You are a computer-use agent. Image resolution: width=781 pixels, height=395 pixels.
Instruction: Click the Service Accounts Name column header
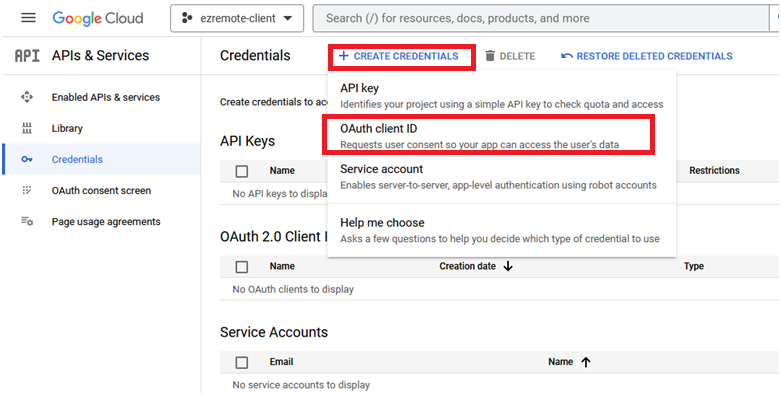tap(560, 362)
